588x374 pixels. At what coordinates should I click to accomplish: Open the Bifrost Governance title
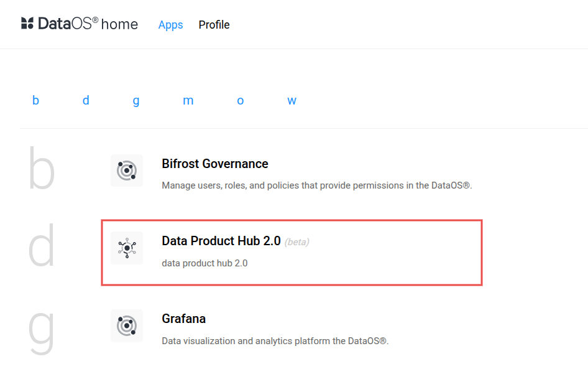click(x=215, y=164)
